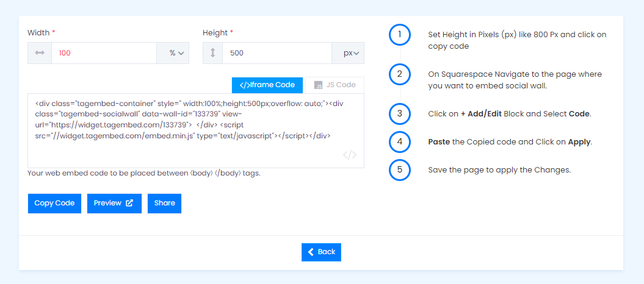This screenshot has height=284, width=644.
Task: Click the step 3 circle
Action: 400,114
